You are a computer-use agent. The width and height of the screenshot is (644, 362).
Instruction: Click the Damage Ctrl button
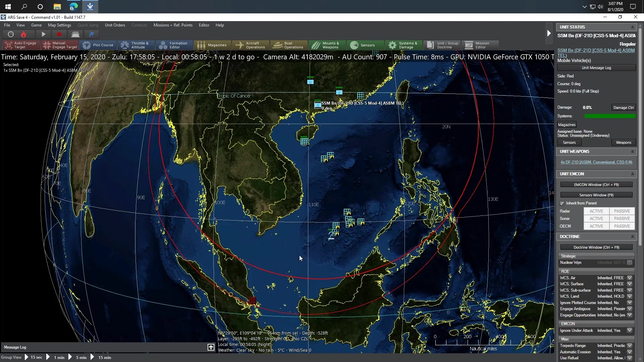(623, 108)
